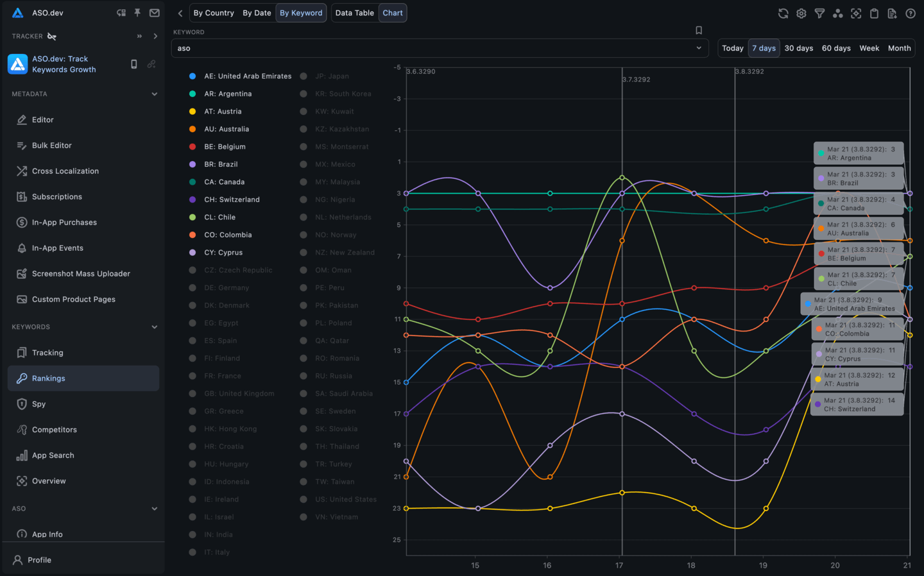Open the filter options

tap(819, 13)
